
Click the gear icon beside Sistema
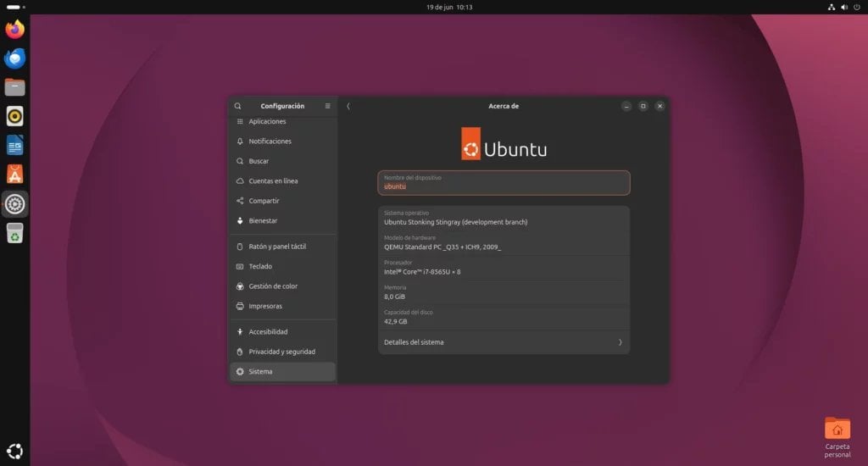240,371
